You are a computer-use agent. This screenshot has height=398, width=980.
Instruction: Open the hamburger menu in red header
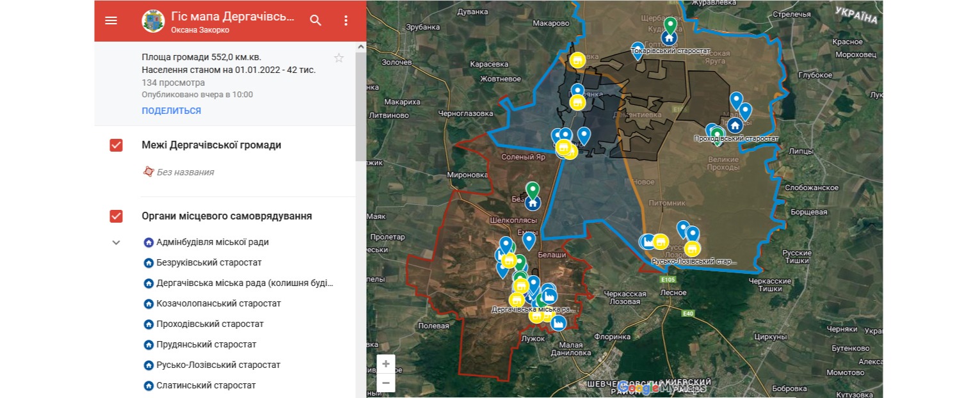111,20
